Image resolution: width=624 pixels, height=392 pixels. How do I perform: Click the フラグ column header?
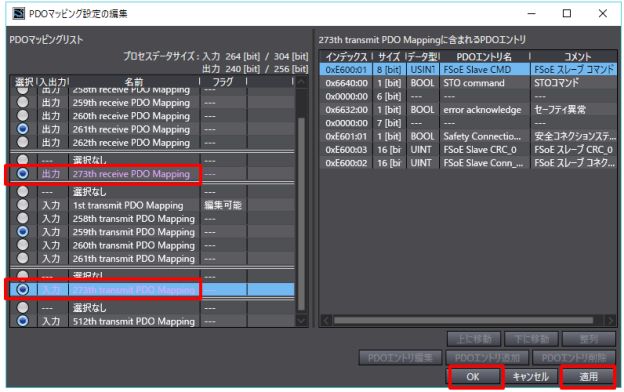(x=223, y=82)
